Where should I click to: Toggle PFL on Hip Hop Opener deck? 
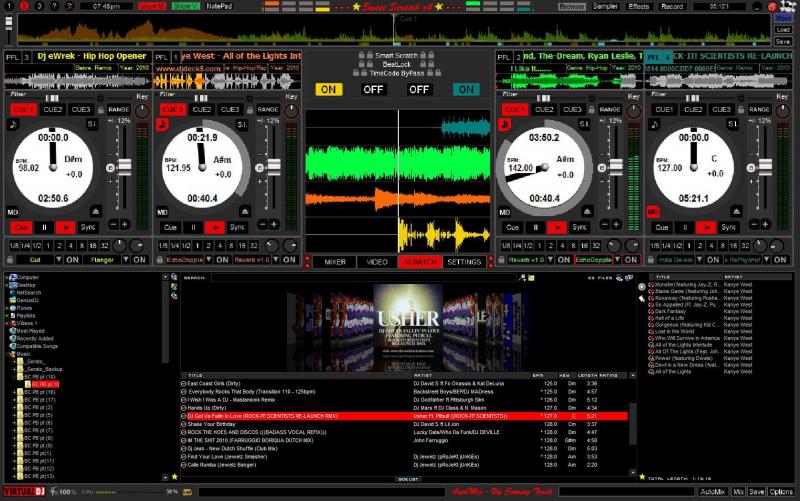coord(12,57)
